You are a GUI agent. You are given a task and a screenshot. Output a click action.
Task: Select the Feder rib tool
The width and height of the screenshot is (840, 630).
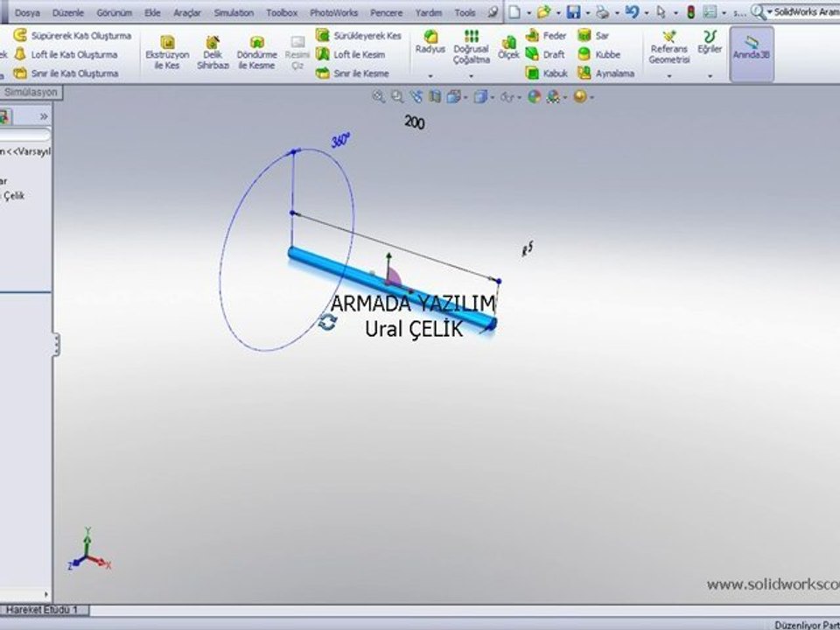tap(546, 36)
